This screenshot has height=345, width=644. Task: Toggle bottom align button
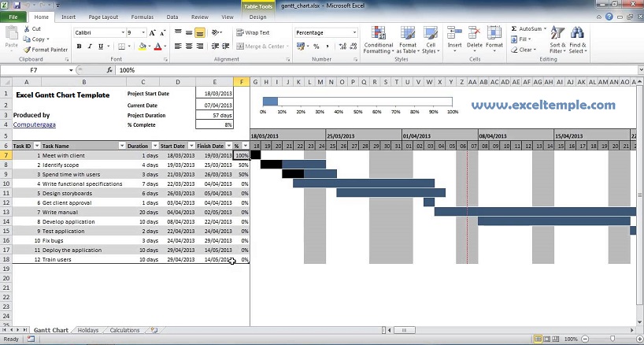click(200, 32)
